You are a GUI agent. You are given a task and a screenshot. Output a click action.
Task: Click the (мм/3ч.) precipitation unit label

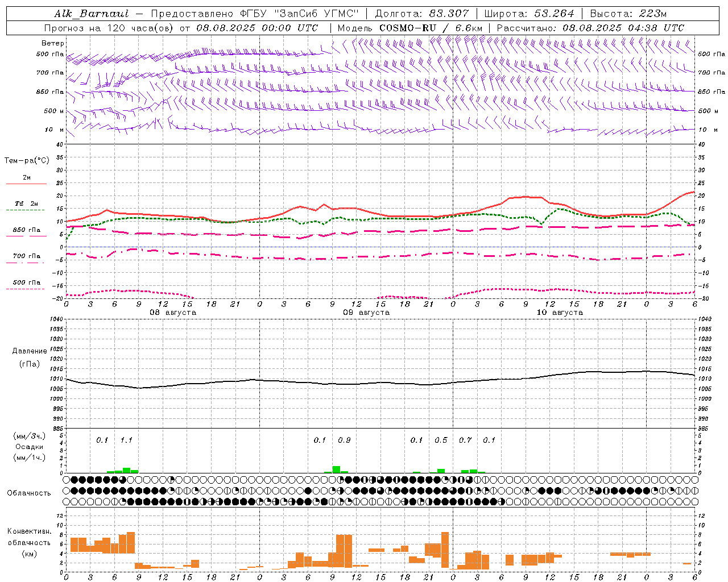(x=30, y=436)
